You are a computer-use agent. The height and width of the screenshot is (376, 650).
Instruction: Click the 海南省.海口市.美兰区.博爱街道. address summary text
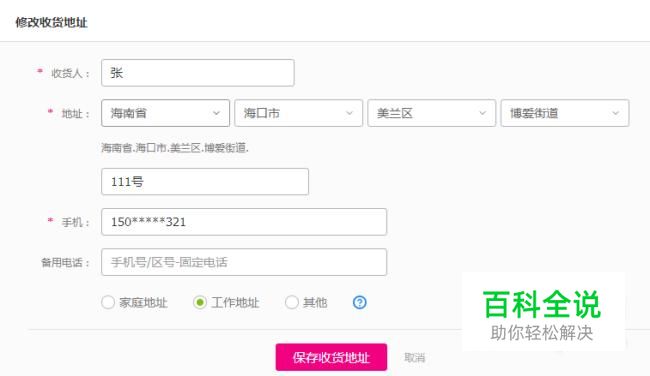pos(175,148)
